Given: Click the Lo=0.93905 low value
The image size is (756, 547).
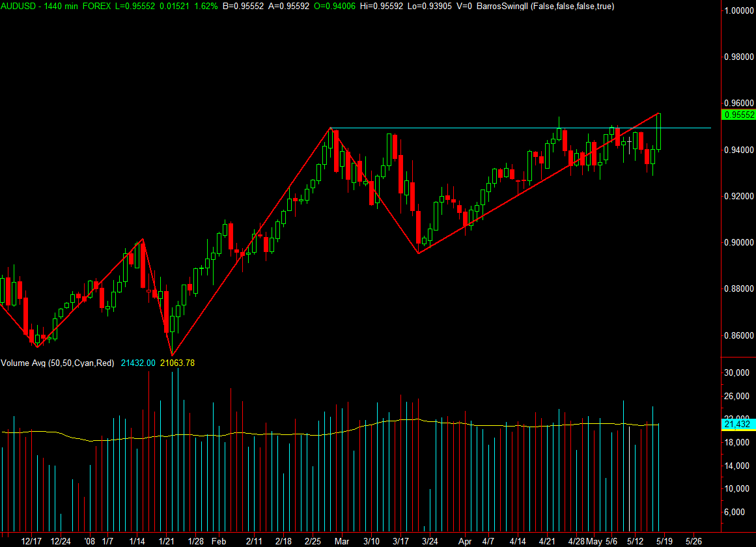Looking at the screenshot, I should [x=429, y=7].
